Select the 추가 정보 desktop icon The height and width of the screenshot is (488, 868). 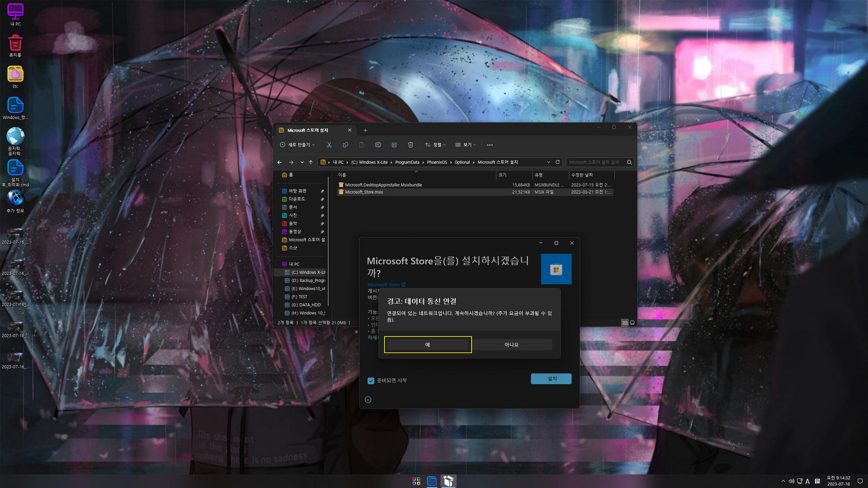pos(15,202)
